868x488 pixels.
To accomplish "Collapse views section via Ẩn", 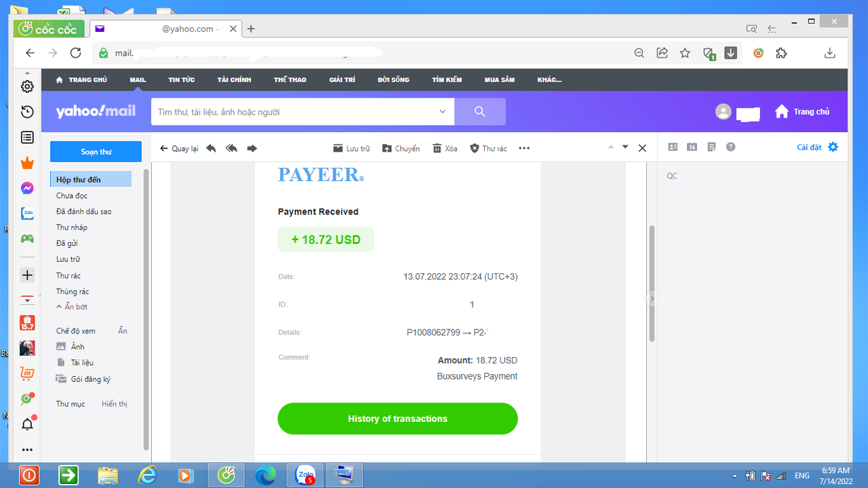I will pos(123,331).
